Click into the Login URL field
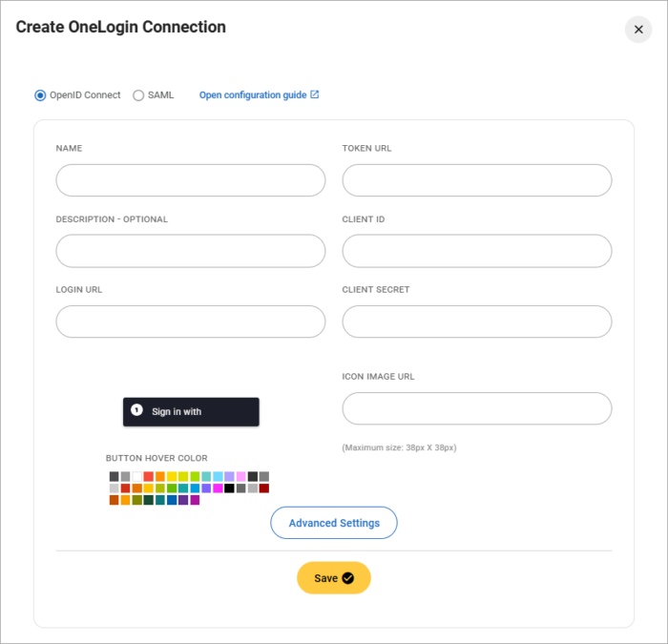 [191, 322]
